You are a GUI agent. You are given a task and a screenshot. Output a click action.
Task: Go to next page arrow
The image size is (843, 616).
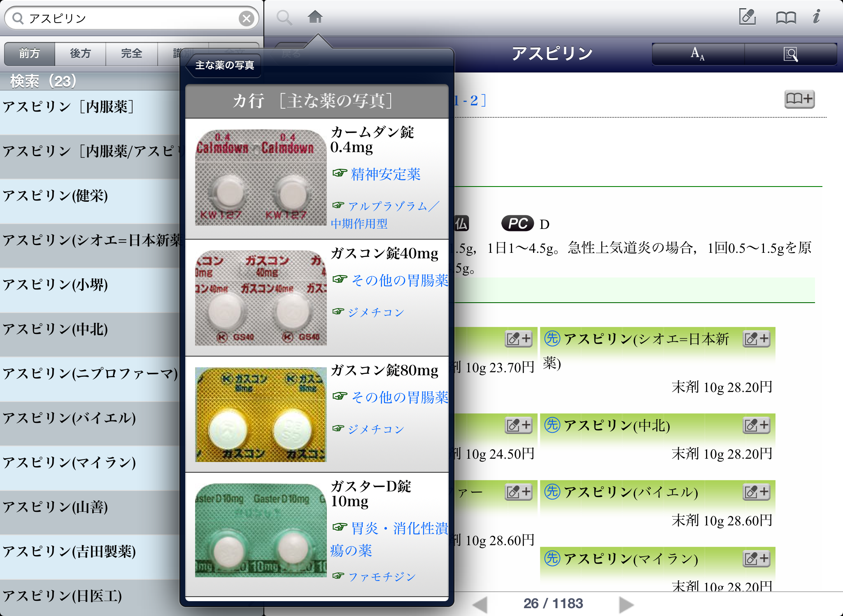tap(626, 604)
